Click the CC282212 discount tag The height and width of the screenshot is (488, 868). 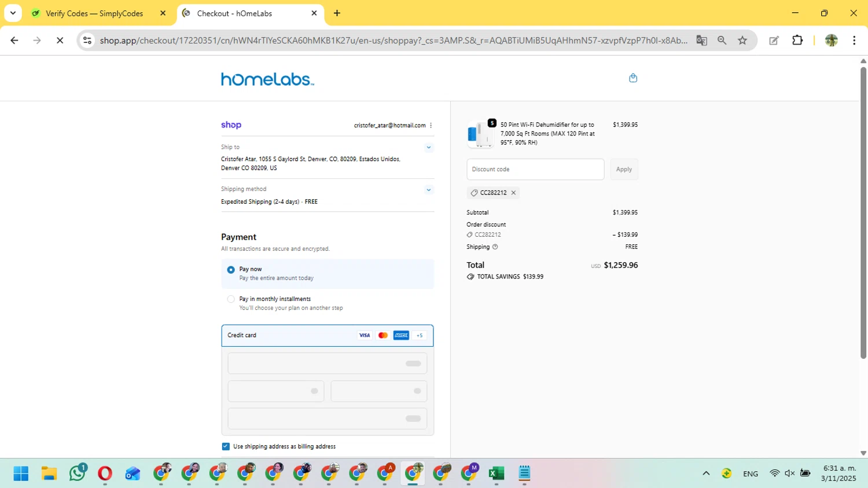click(493, 193)
